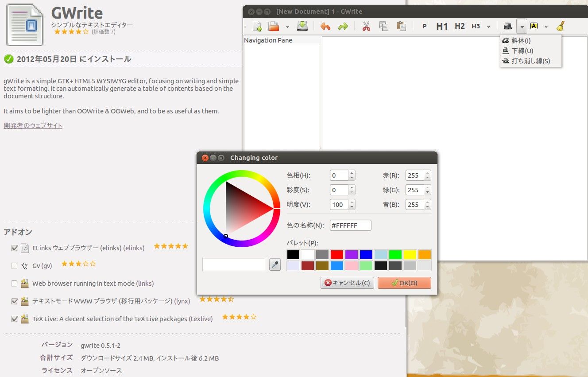
Task: Click the 色相(H) hue spinner arrows
Action: pyautogui.click(x=352, y=175)
